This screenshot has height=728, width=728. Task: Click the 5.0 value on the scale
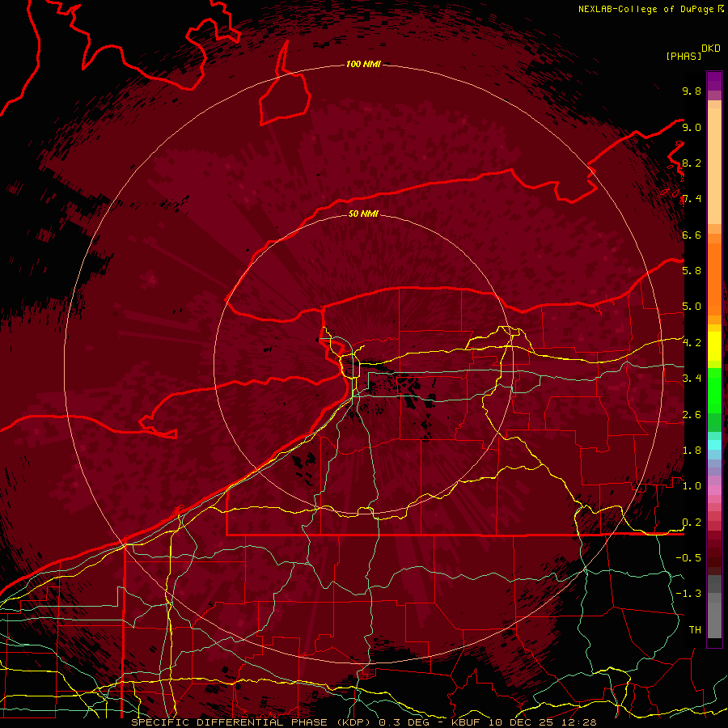pos(692,307)
